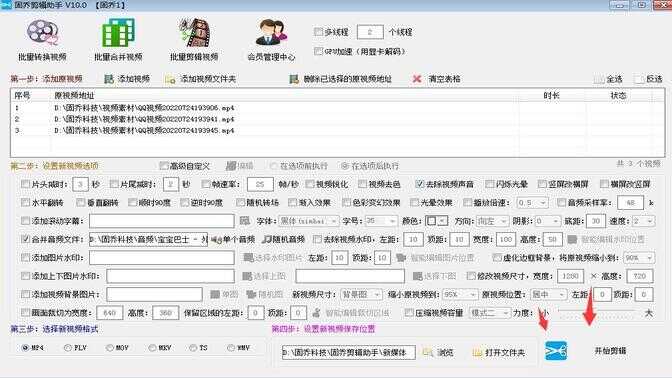Select MOV format radio button
Image resolution: width=672 pixels, height=378 pixels.
(x=109, y=348)
